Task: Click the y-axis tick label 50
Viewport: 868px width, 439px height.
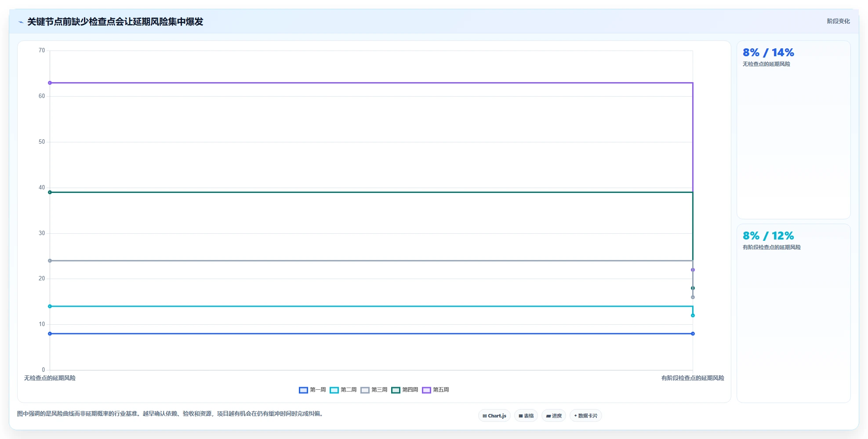Action: (42, 142)
